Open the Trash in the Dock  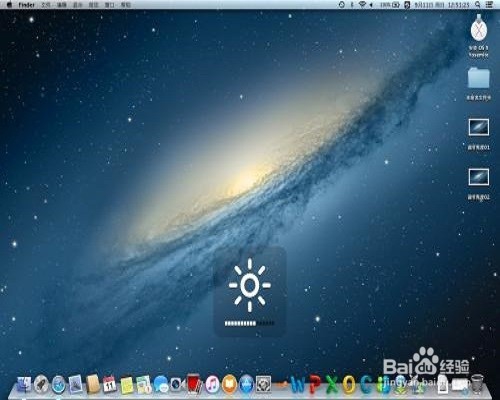click(478, 384)
